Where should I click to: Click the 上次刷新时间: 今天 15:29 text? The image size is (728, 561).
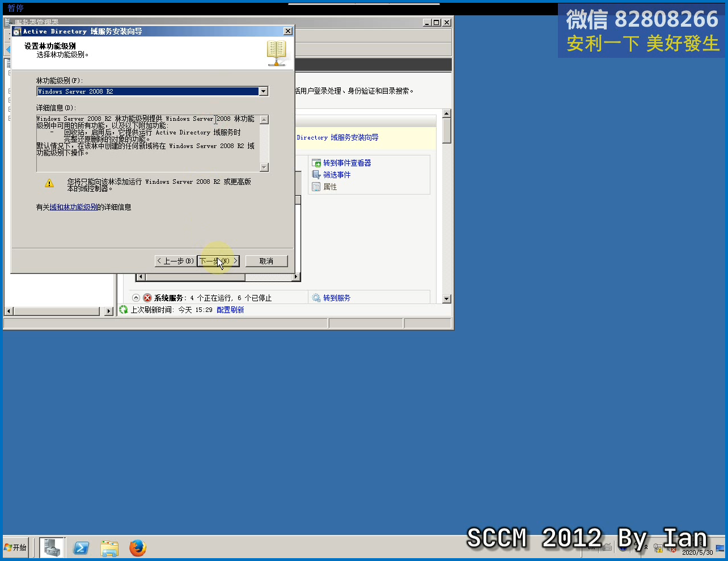click(172, 310)
